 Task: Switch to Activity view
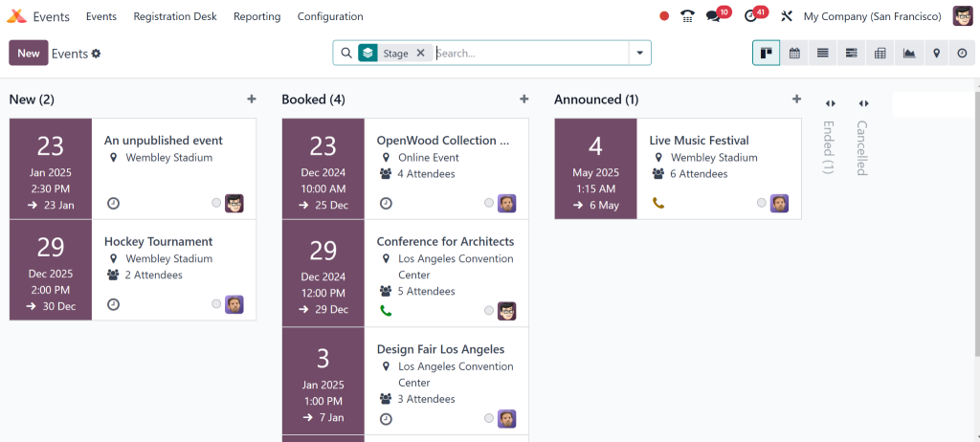click(x=962, y=54)
